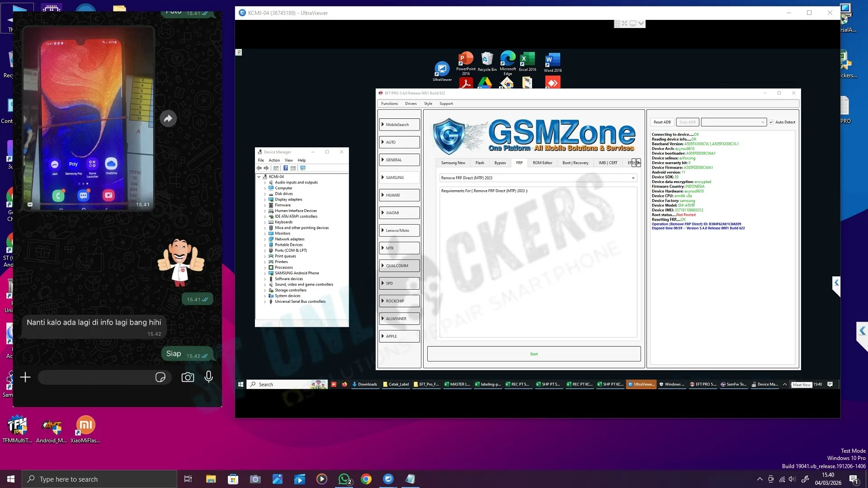Open Google Chrome from taskbar
The height and width of the screenshot is (488, 868).
point(366,479)
